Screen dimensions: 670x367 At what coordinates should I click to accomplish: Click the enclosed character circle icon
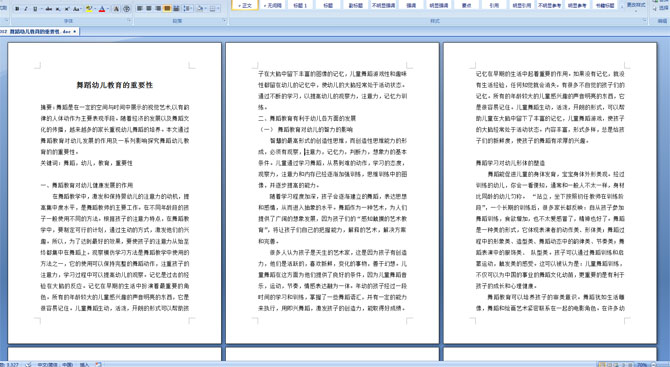click(x=126, y=9)
